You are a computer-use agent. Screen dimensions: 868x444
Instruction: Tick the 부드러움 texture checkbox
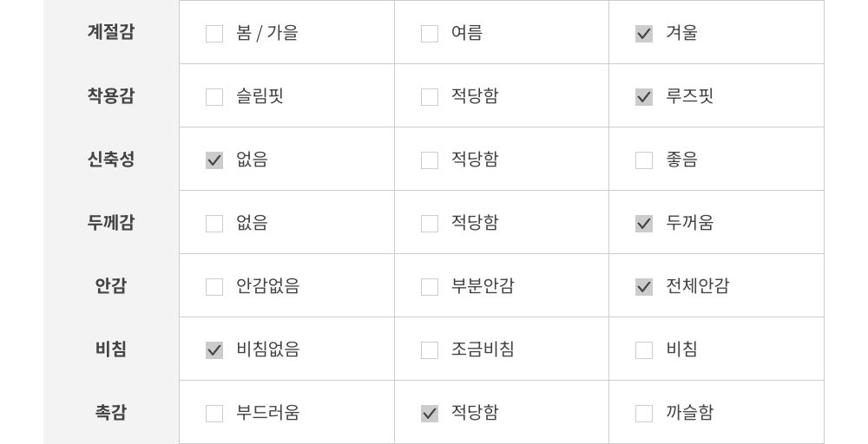(214, 414)
